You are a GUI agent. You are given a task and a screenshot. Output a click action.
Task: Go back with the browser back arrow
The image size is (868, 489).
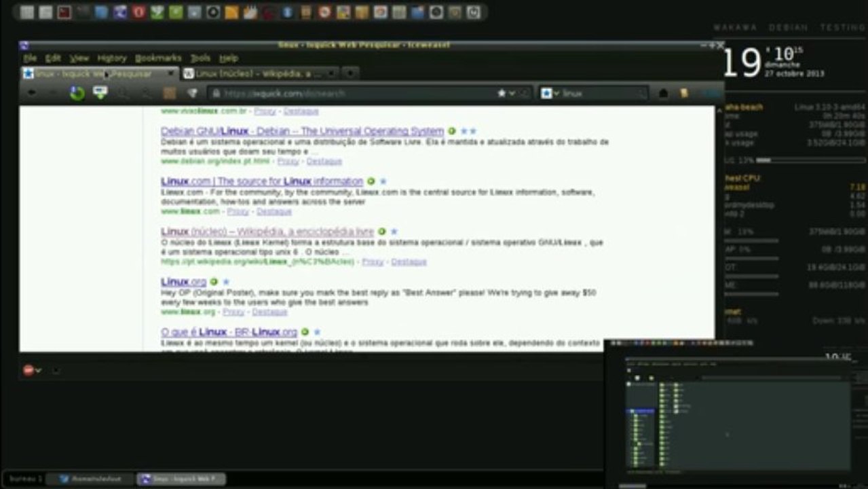pyautogui.click(x=32, y=93)
